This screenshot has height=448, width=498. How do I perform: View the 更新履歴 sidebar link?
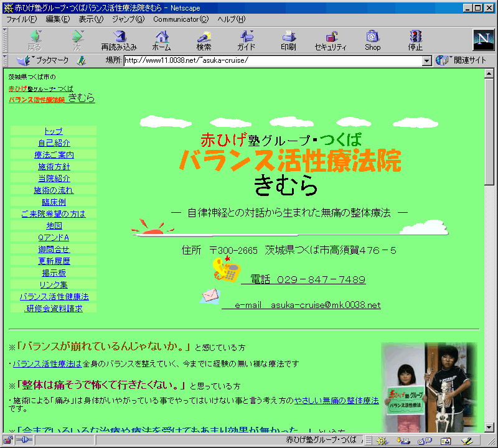54,261
